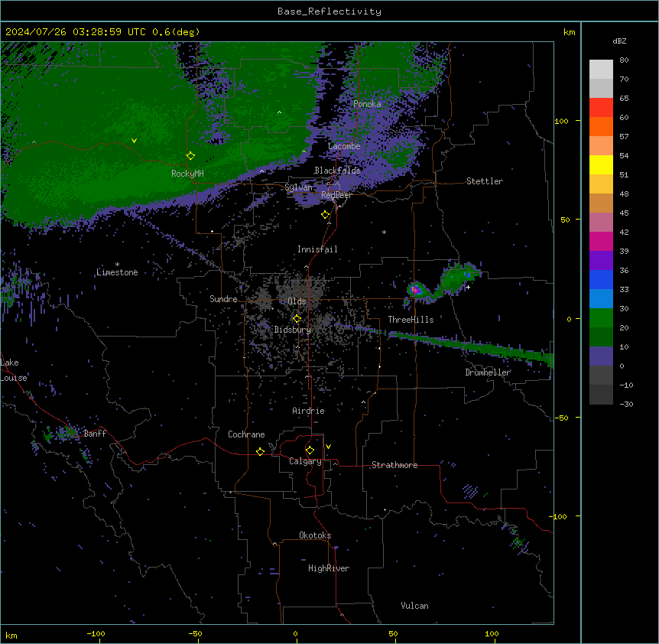Pick the yellow 51-54 dBZ legend swatch
Screen dimensions: 659x644
[x=601, y=164]
